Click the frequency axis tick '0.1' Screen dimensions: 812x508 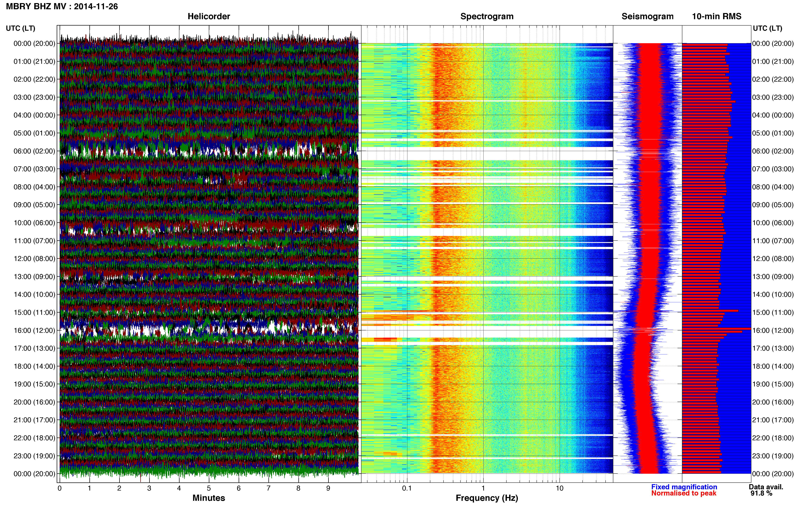(x=407, y=488)
